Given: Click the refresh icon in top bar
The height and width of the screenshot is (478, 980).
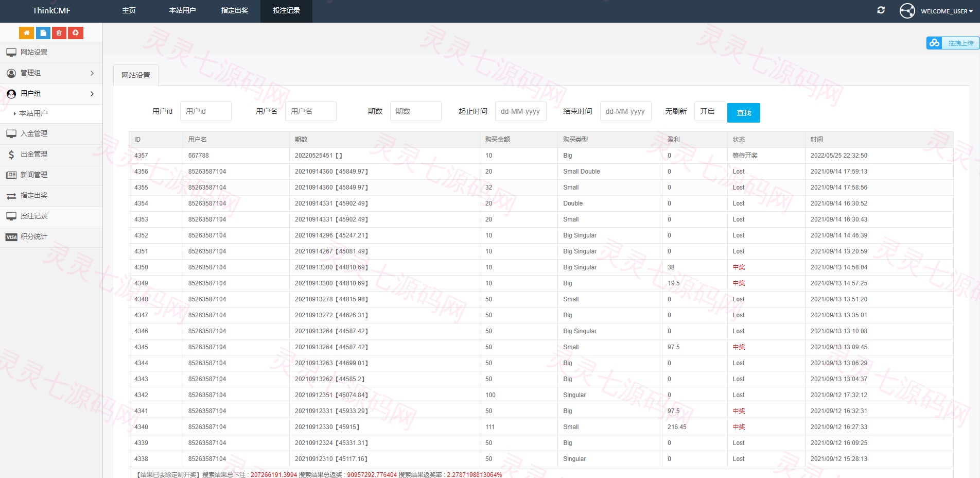Looking at the screenshot, I should pyautogui.click(x=881, y=10).
